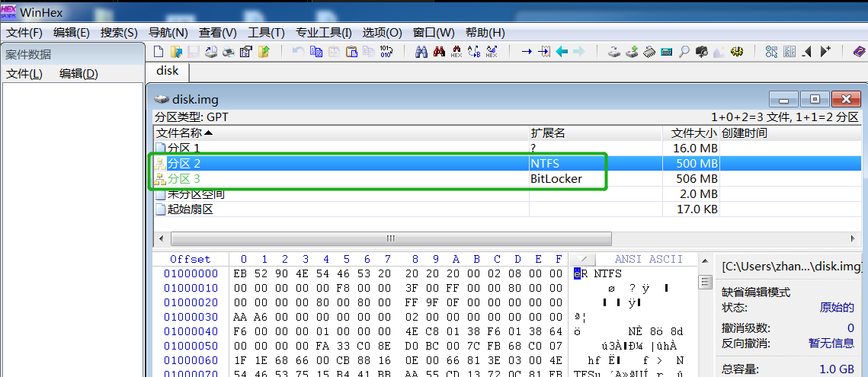The width and height of the screenshot is (868, 377).
Task: Click the Position Manager icon
Action: [772, 52]
